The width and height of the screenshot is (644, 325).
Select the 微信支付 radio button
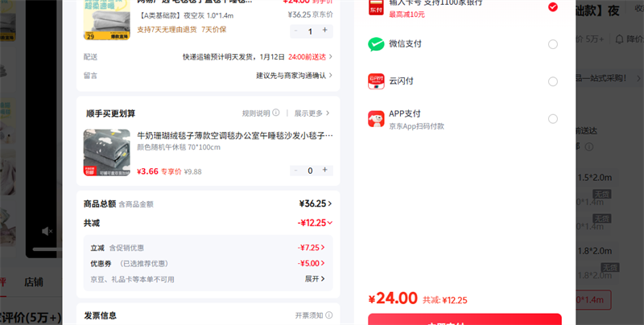tap(553, 44)
